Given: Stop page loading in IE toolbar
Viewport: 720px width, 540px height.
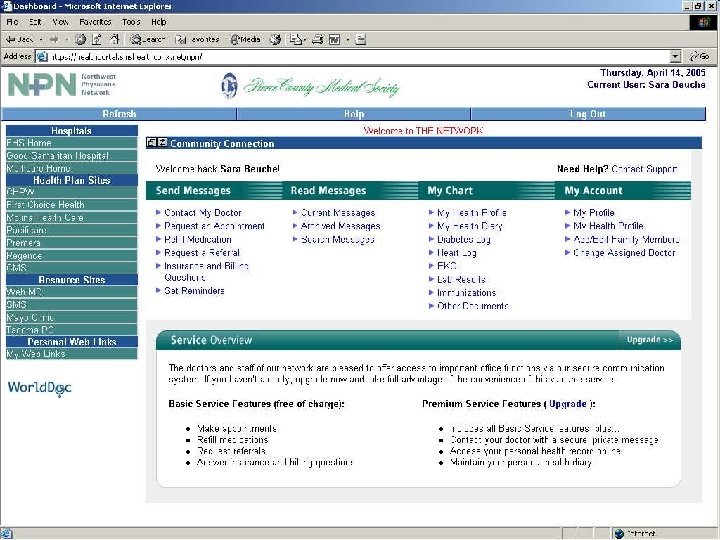Looking at the screenshot, I should (x=80, y=40).
